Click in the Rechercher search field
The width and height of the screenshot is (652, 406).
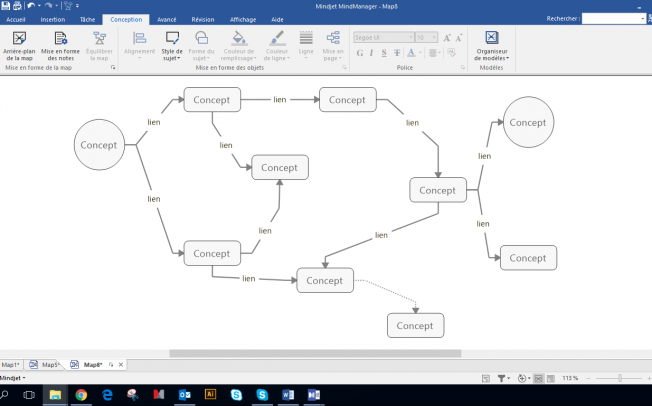pos(612,19)
